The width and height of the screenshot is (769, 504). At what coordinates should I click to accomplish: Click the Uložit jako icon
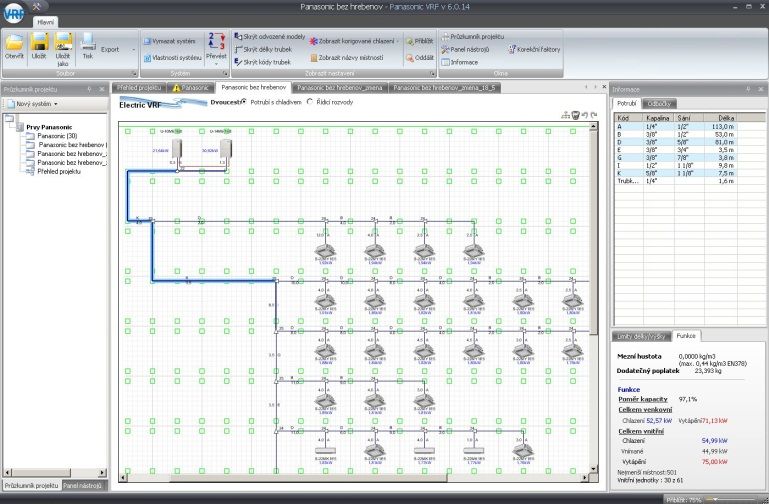(x=63, y=42)
